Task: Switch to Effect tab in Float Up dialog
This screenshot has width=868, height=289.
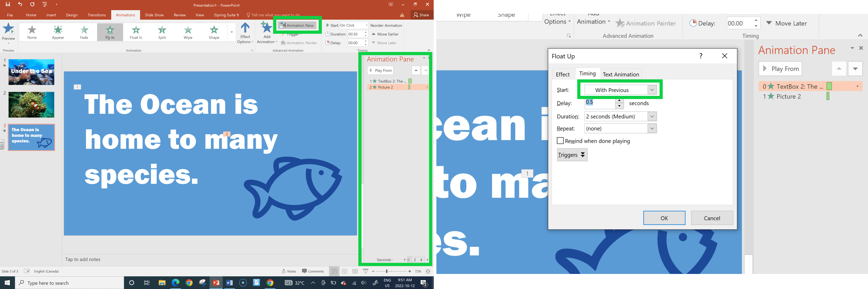Action: (x=563, y=74)
